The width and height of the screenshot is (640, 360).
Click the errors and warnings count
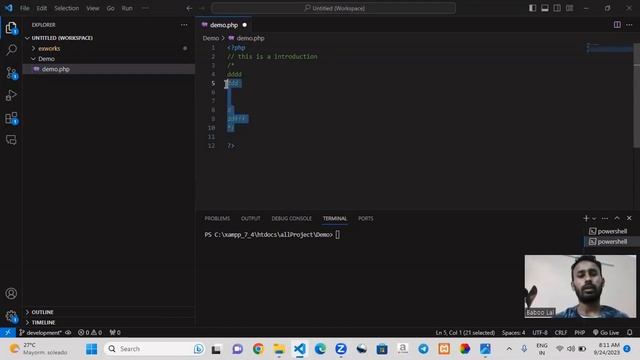[90, 332]
